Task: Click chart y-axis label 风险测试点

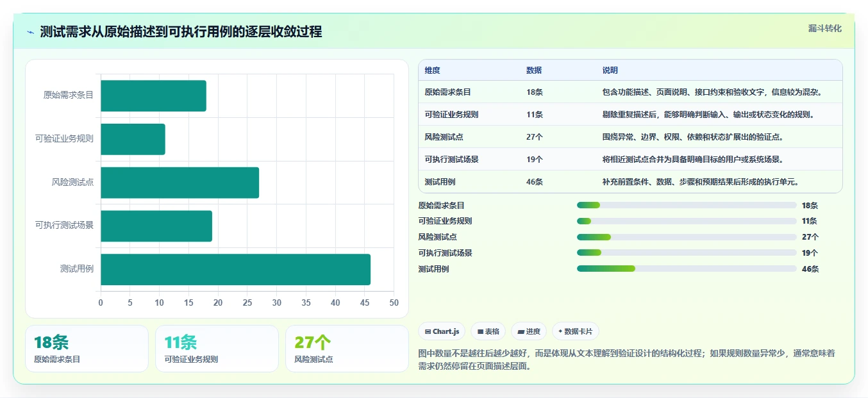Action: pos(72,183)
